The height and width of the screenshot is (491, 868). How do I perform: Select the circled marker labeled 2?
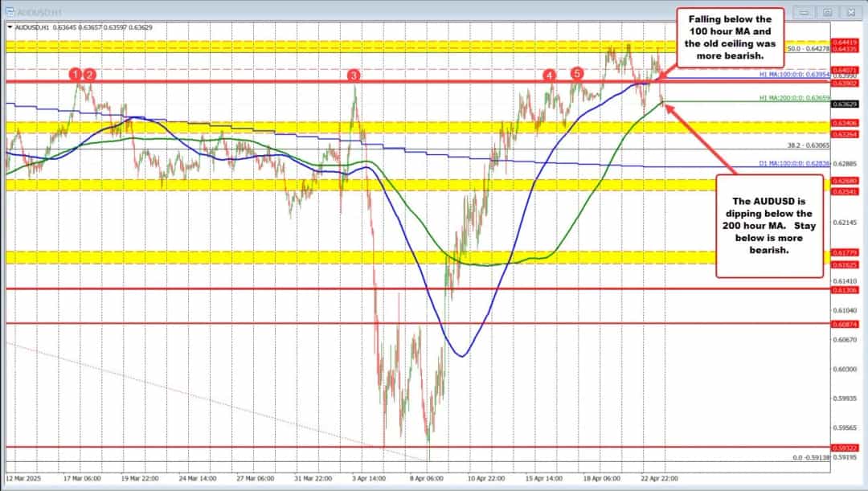[91, 74]
